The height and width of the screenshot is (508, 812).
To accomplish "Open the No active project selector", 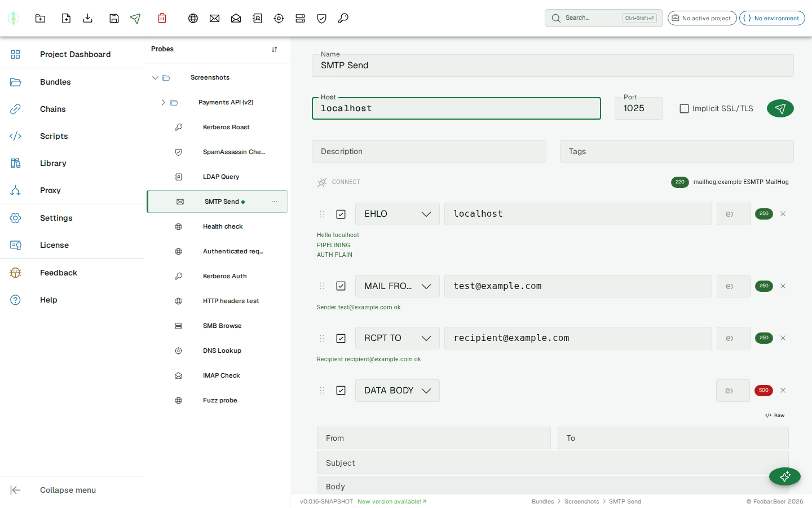I will point(702,18).
